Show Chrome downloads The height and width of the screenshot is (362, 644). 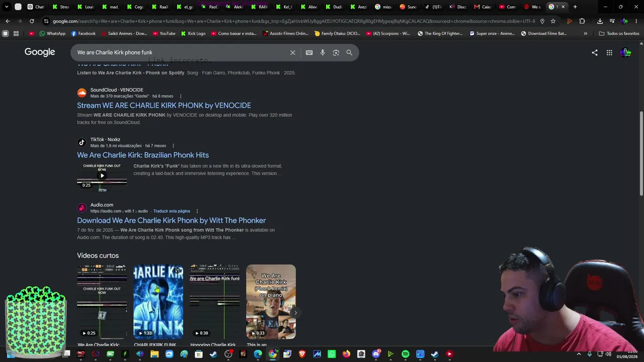coord(600,21)
